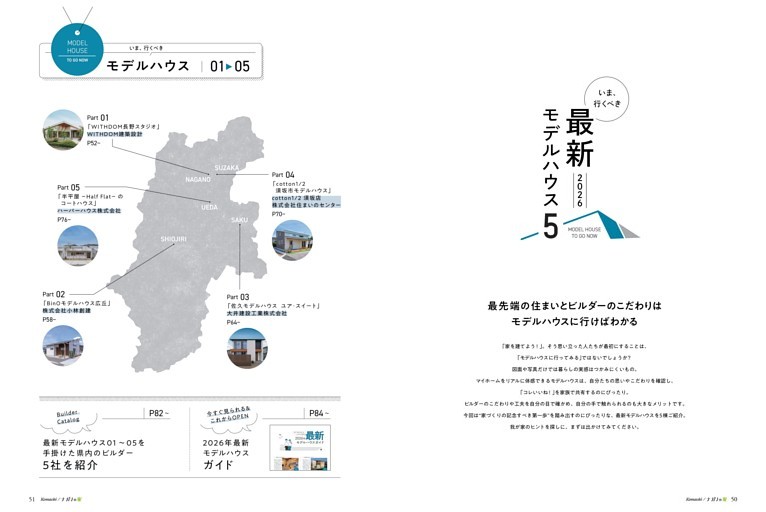Click the いま、行くべき circle badge
The image size is (766, 512).
[607, 99]
